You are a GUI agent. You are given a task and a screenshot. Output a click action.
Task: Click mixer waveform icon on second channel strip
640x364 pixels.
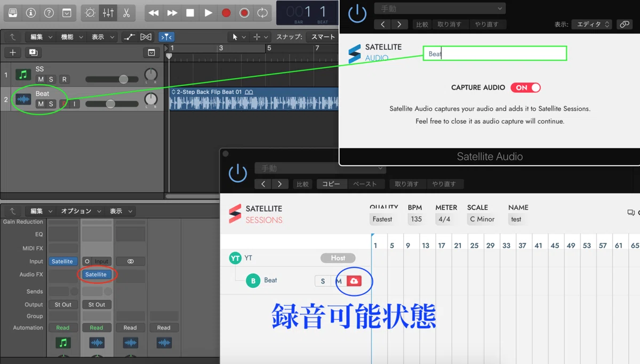pos(97,343)
